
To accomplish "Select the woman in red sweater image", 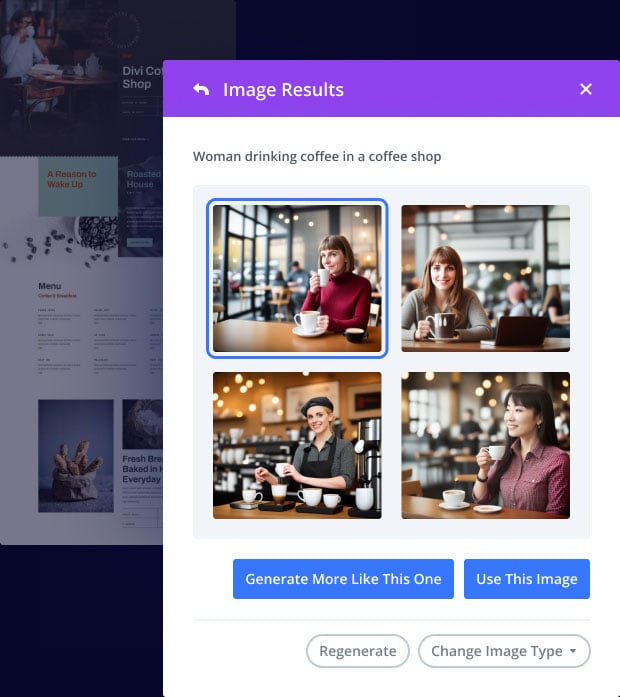I will point(297,278).
